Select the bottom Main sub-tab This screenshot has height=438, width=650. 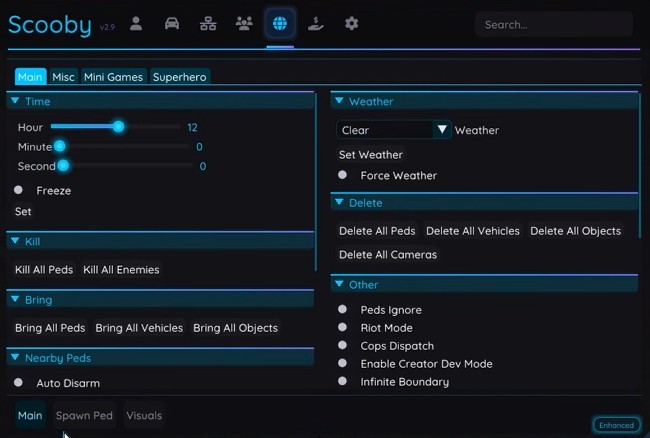(30, 415)
